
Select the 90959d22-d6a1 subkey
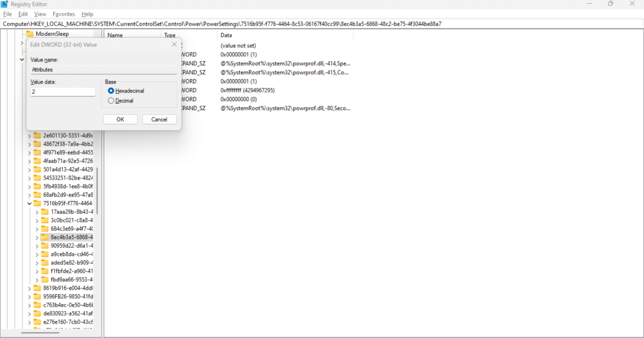[72, 246]
